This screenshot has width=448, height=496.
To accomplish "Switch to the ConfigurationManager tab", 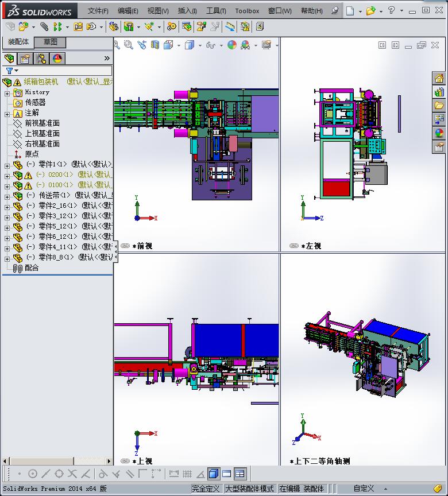I will pos(41,58).
